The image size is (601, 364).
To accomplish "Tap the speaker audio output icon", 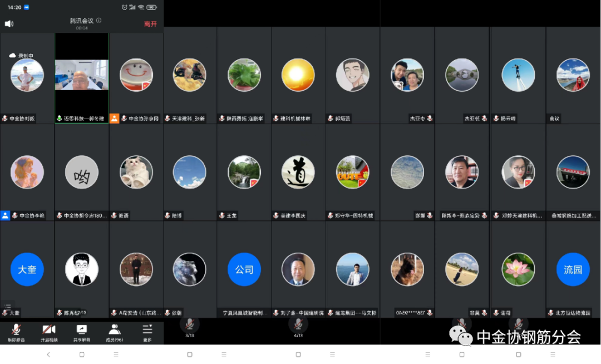I will 9,24.
